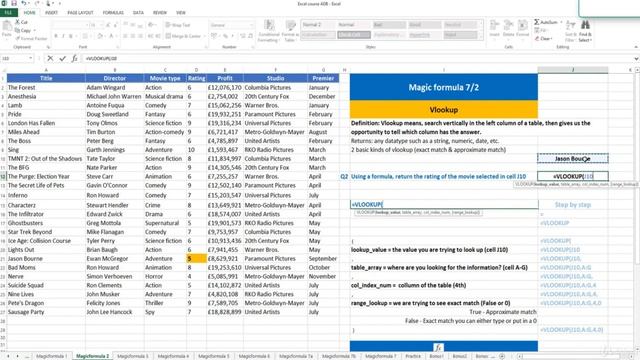Screen dimensions: 640x360
Task: Open Sort & Filter menu
Action: pyautogui.click(x=571, y=31)
